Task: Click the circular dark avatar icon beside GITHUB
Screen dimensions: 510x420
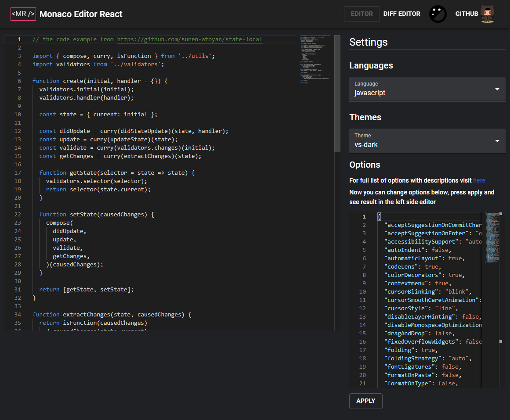Action: pos(438,14)
